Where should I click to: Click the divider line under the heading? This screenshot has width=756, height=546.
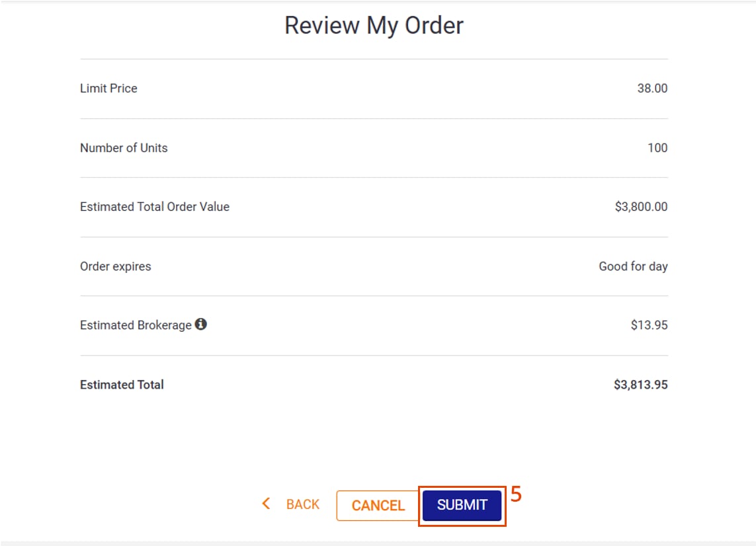click(374, 59)
